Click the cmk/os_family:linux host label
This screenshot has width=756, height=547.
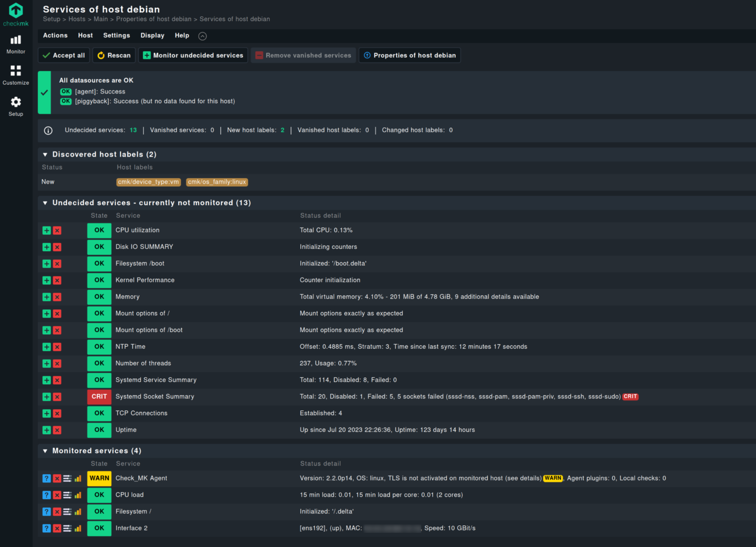pos(217,182)
